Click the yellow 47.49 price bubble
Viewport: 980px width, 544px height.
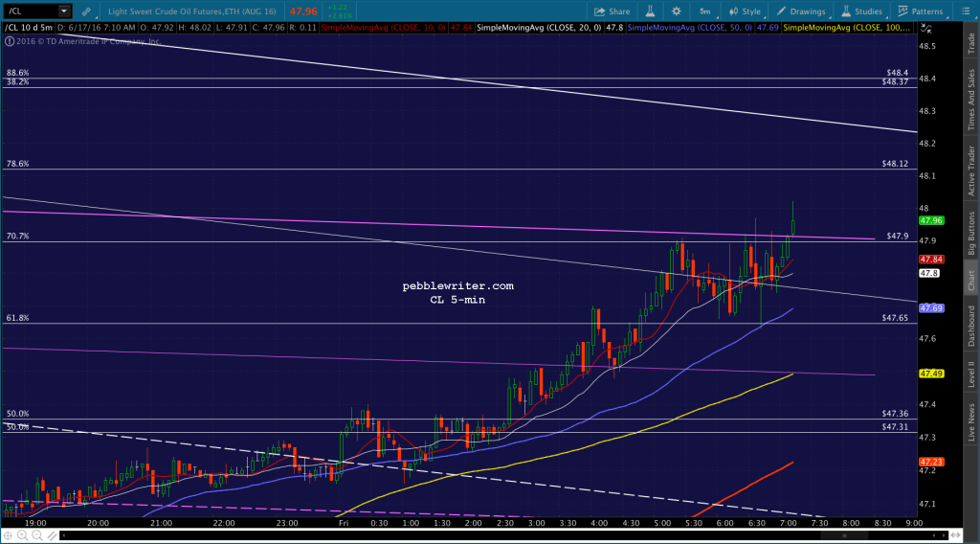click(930, 374)
